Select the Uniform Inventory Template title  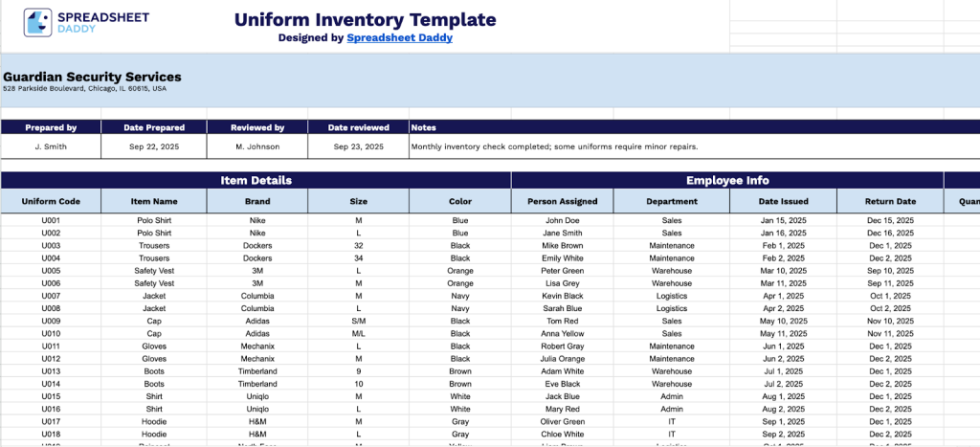pos(365,19)
